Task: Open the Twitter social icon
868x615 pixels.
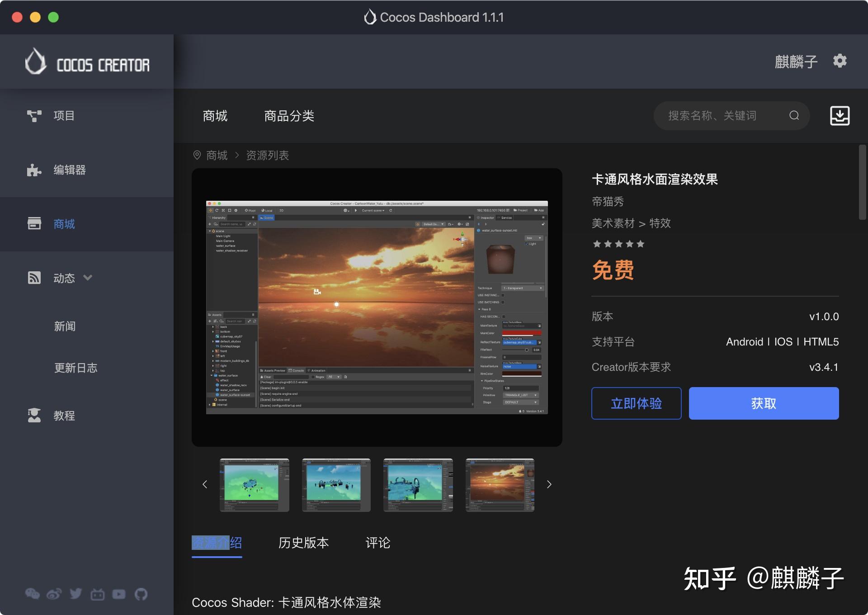Action: click(x=76, y=594)
